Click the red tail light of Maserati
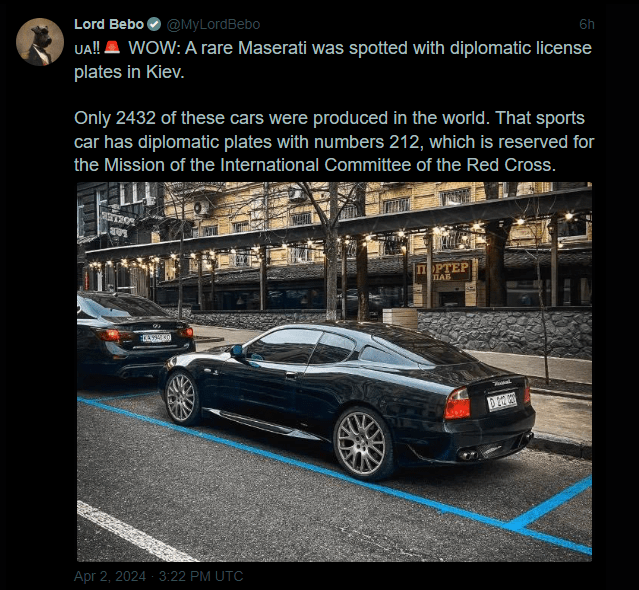 point(457,404)
